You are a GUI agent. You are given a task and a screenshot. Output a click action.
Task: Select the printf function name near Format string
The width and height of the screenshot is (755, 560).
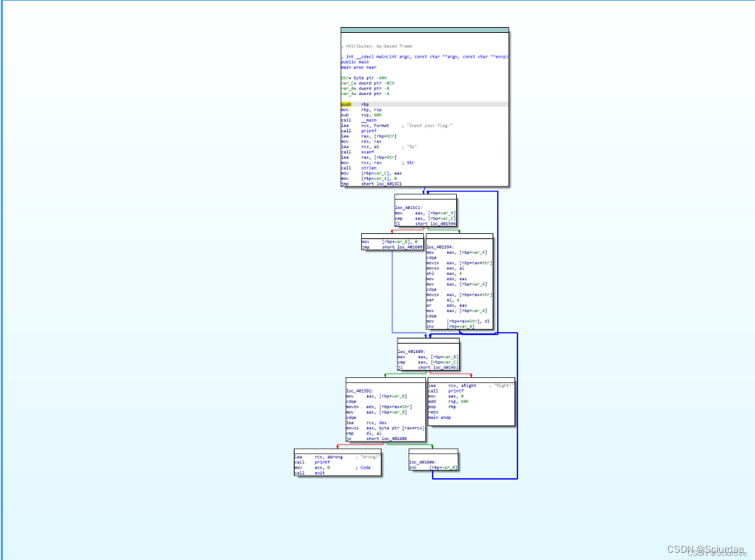(x=369, y=131)
